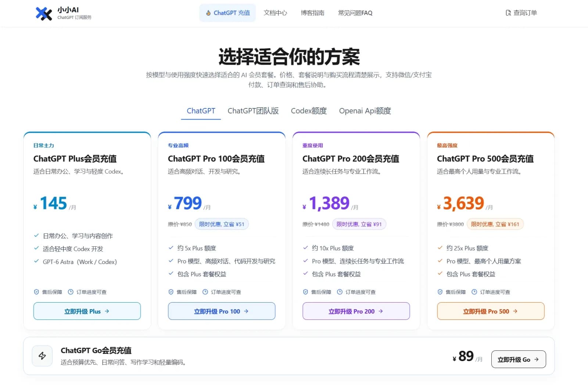Select the ChatGPT plan tab
The image size is (588, 389).
pos(201,111)
